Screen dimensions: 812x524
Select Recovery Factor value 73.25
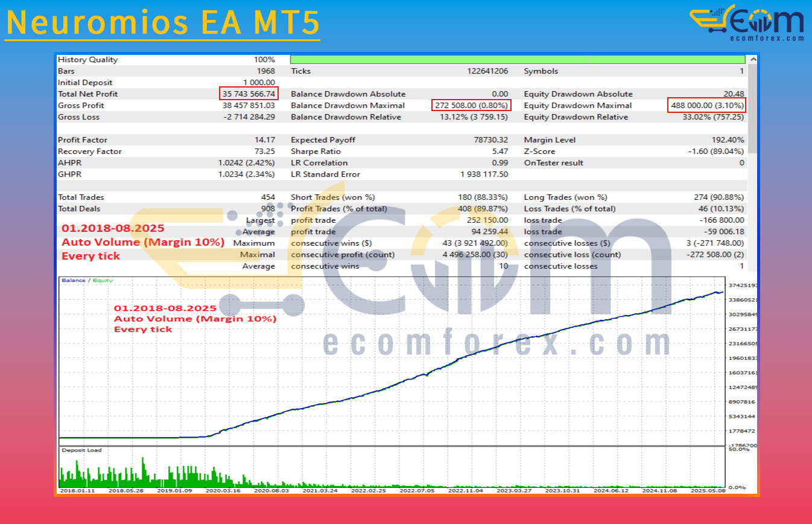(265, 152)
